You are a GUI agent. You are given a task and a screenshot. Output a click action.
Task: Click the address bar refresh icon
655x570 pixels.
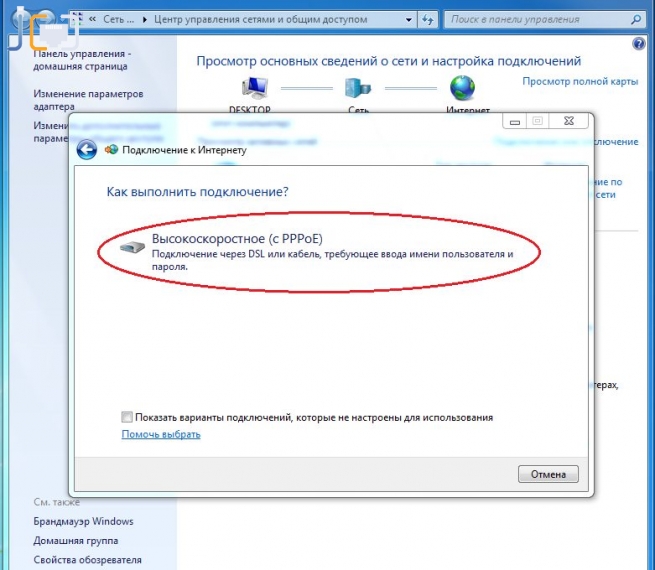click(x=427, y=20)
